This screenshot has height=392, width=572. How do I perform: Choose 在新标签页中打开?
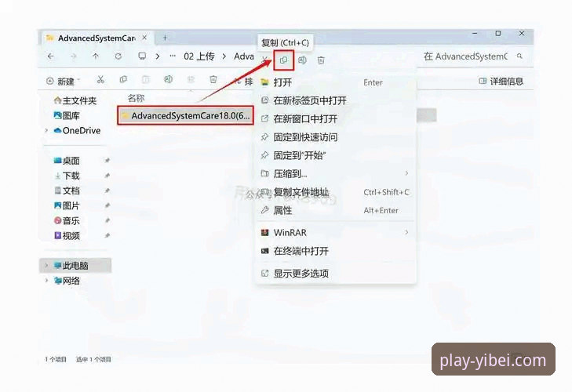click(x=336, y=100)
